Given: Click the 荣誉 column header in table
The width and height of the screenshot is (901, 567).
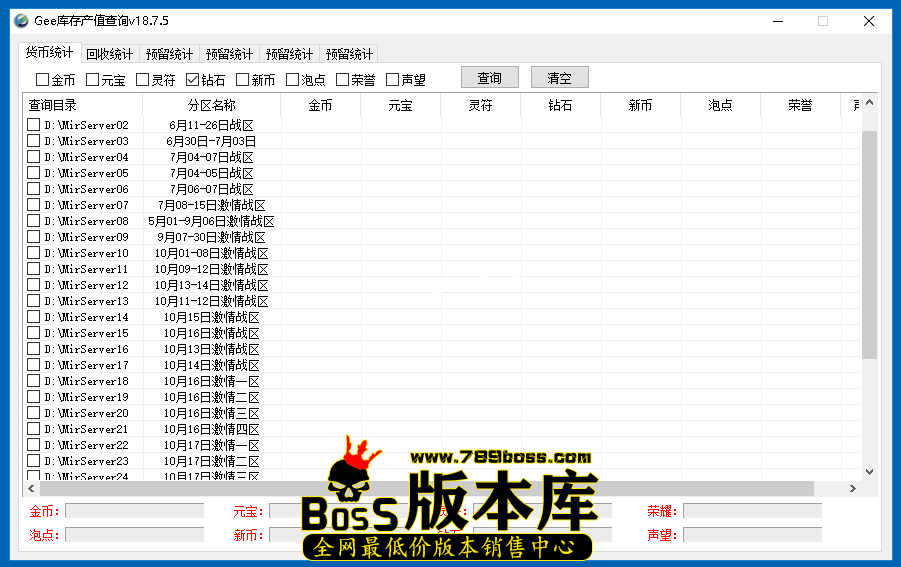Looking at the screenshot, I should coord(800,105).
